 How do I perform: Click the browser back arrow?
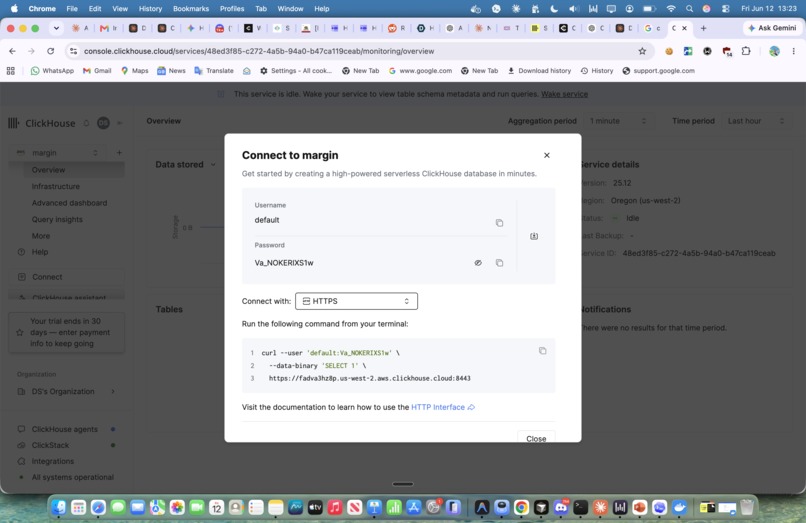(x=12, y=51)
